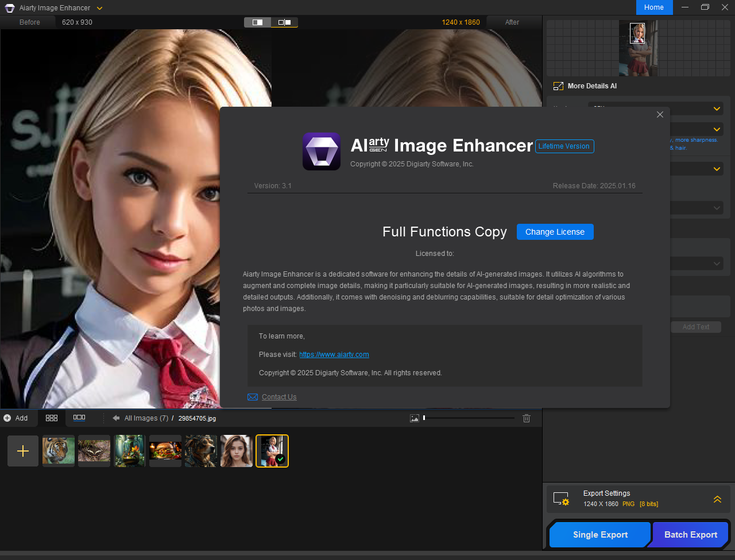Click the 1240 x 1860 output size text

[x=461, y=22]
